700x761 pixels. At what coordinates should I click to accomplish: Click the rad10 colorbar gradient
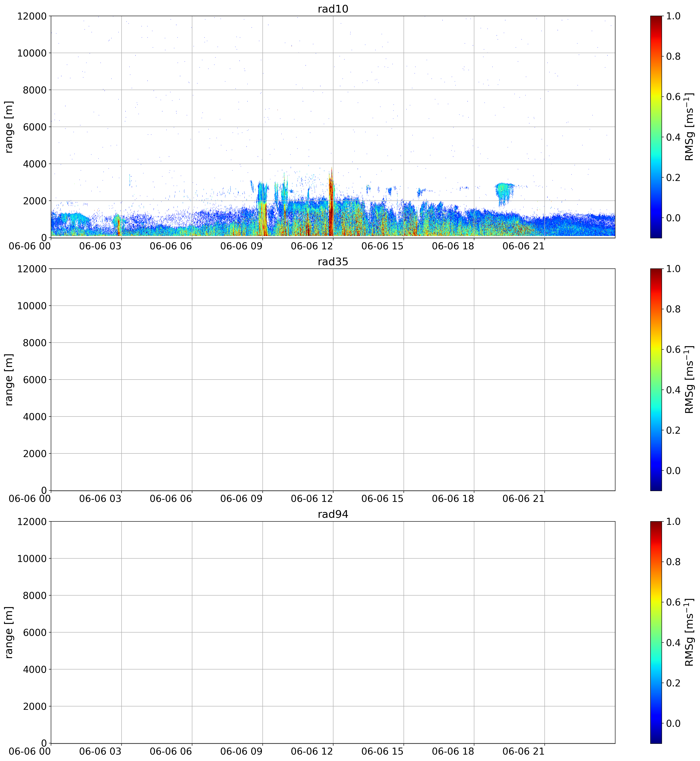click(656, 127)
